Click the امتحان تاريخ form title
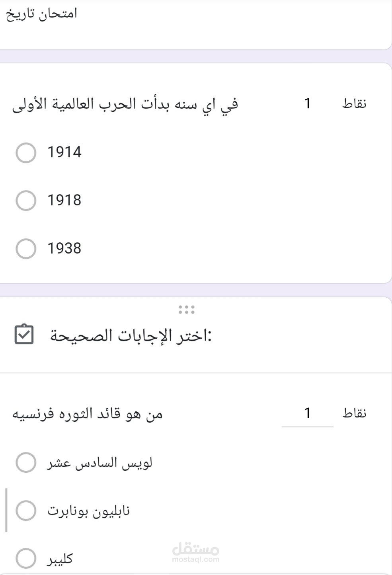This screenshot has height=575, width=392. (x=42, y=14)
